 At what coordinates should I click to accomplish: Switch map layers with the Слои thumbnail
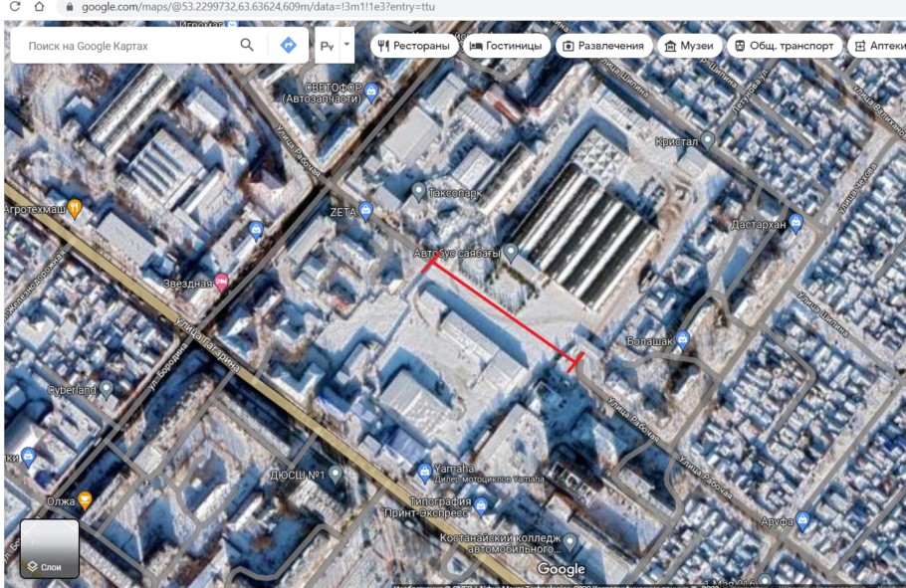[x=50, y=548]
